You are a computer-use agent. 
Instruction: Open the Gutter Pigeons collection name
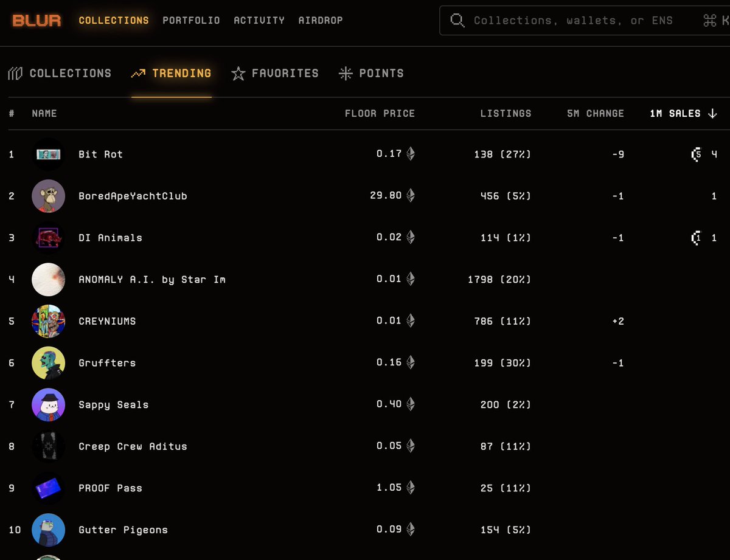[x=123, y=530]
